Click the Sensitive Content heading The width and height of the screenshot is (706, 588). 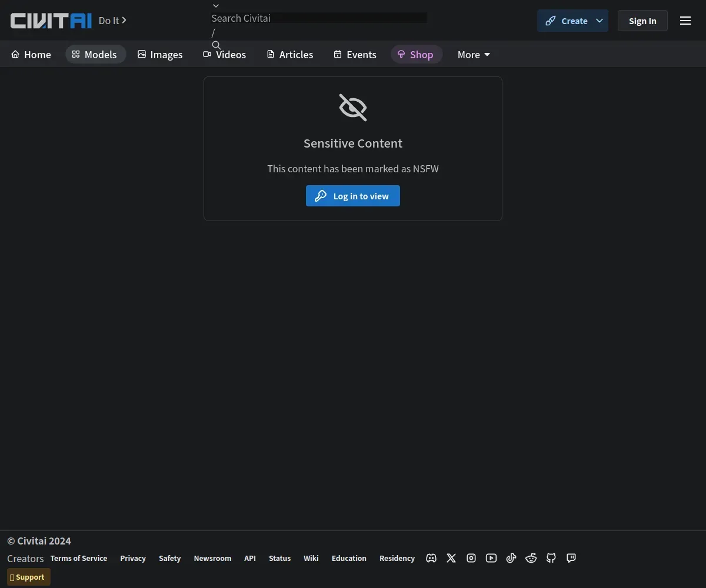tap(353, 143)
